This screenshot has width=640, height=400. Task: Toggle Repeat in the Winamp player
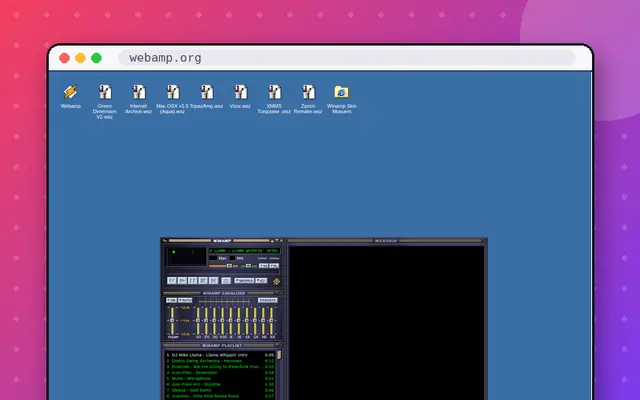click(x=261, y=281)
